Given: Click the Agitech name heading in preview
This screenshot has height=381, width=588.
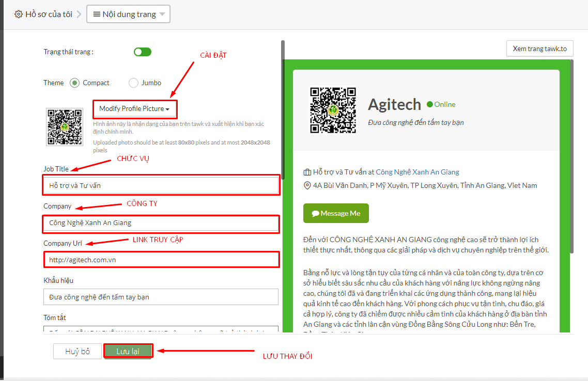Looking at the screenshot, I should (395, 104).
